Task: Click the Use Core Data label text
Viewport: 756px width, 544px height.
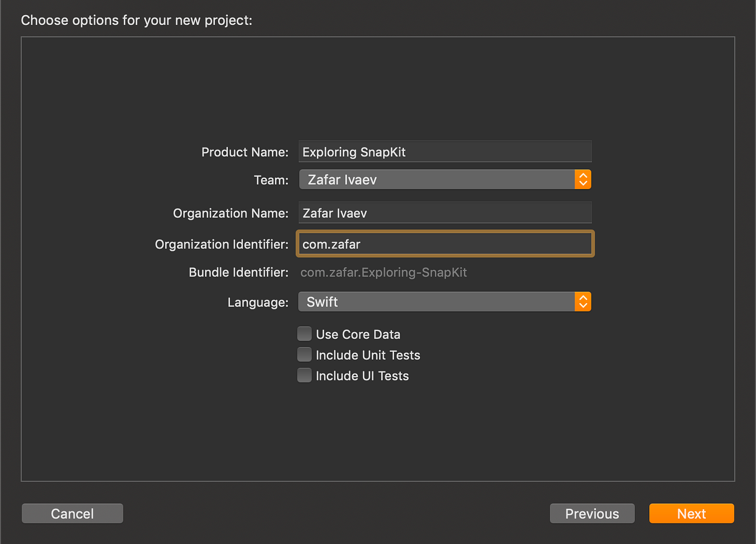Action: 358,334
